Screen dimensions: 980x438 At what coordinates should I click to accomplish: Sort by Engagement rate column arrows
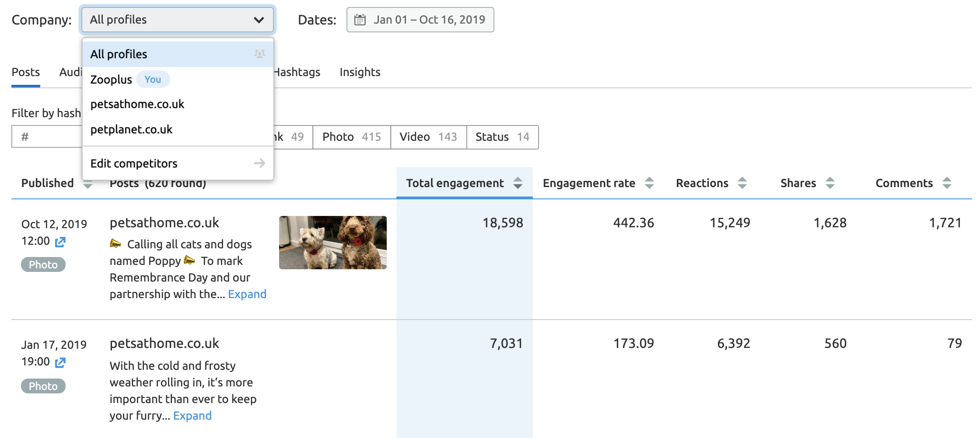pyautogui.click(x=650, y=183)
